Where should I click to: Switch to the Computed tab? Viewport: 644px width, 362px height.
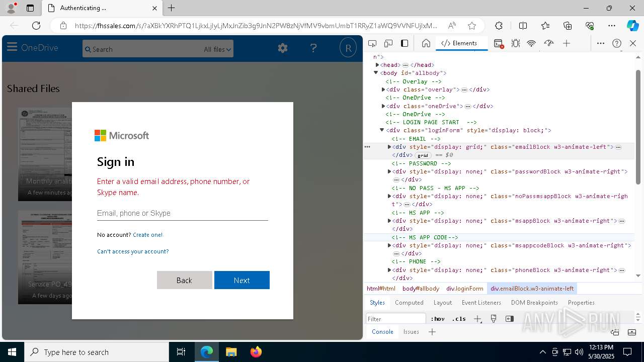409,303
